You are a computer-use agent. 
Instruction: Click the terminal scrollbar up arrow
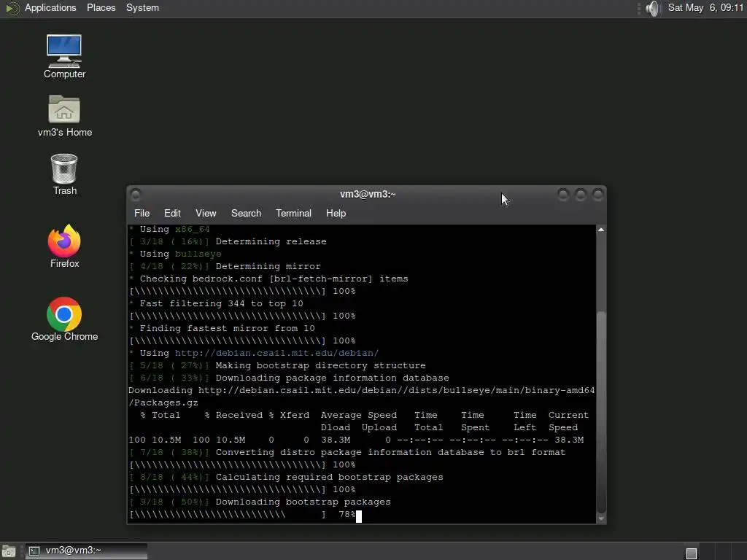pos(601,230)
